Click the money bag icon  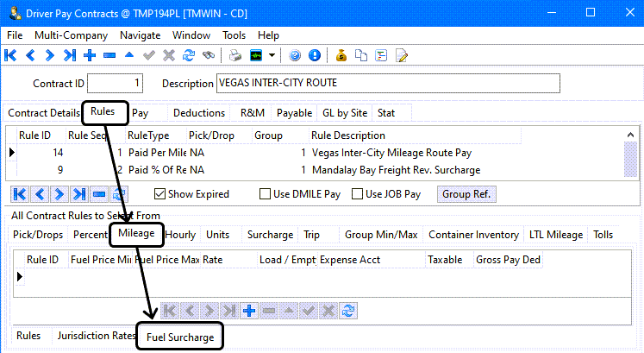(x=341, y=55)
